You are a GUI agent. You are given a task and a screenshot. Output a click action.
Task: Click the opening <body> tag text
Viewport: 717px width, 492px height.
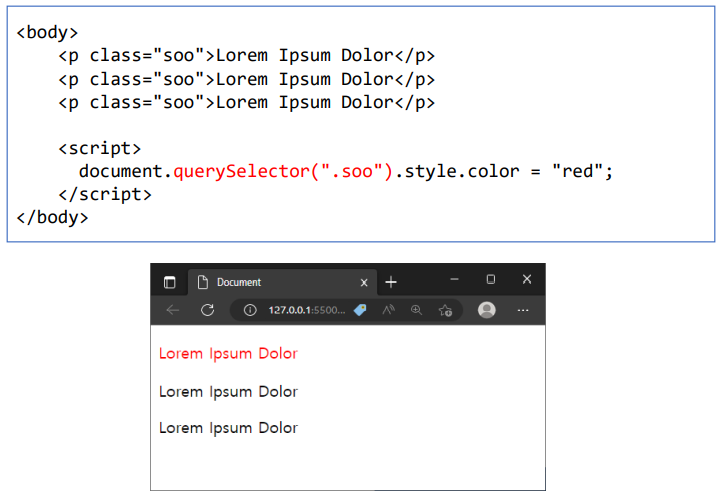coord(48,32)
